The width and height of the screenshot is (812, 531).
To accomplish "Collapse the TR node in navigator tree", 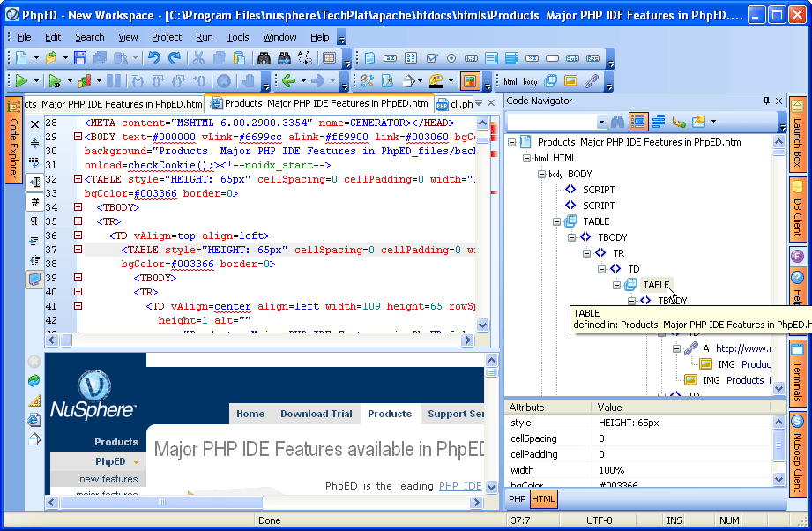I will coord(586,253).
